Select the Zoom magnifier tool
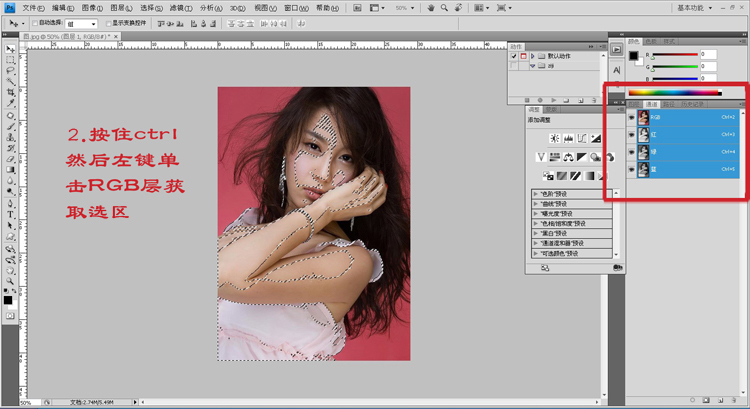Viewport: 750px width, 409px height. (x=10, y=282)
